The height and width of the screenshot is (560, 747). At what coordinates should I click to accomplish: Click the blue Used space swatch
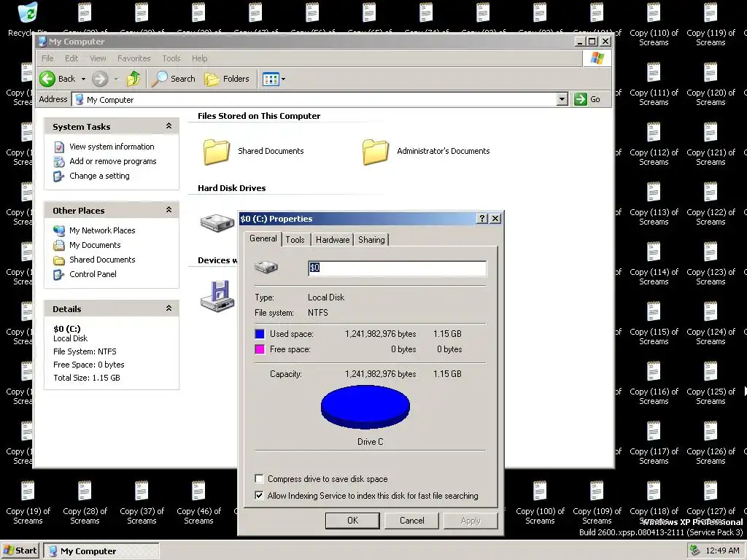click(260, 334)
